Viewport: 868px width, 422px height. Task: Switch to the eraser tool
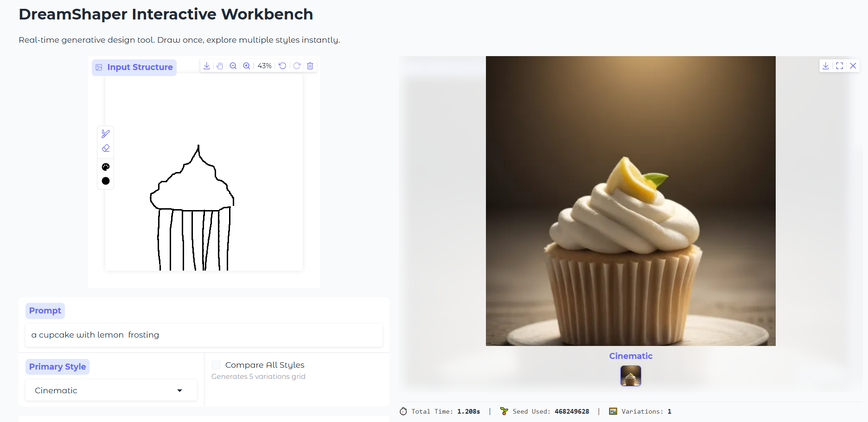tap(106, 148)
